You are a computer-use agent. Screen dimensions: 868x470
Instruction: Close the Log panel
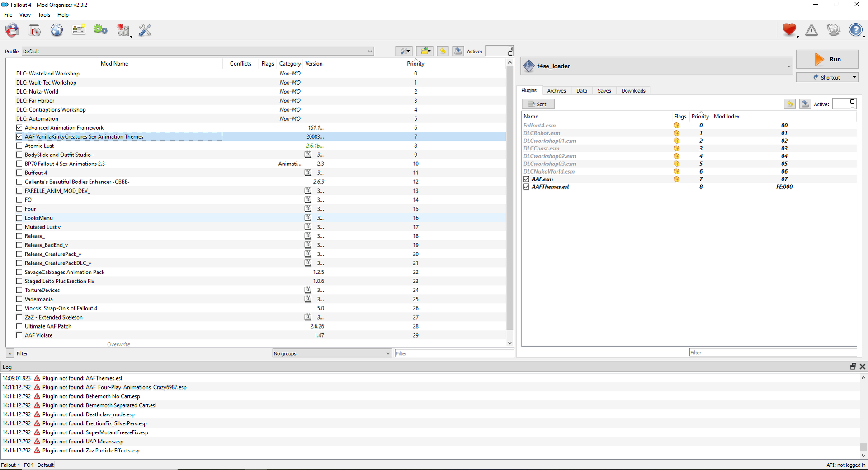point(862,367)
